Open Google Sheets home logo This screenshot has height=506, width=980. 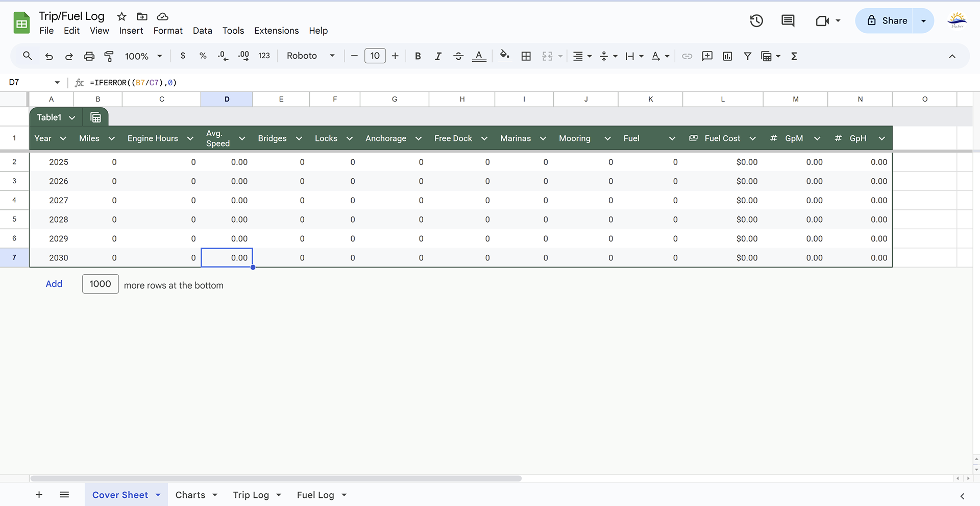pos(21,23)
